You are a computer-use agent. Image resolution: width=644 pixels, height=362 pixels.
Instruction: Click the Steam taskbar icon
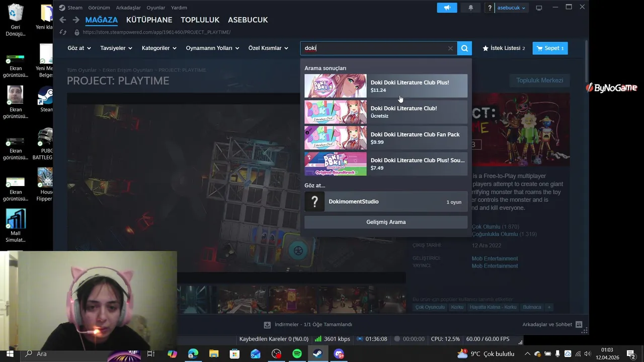[318, 354]
